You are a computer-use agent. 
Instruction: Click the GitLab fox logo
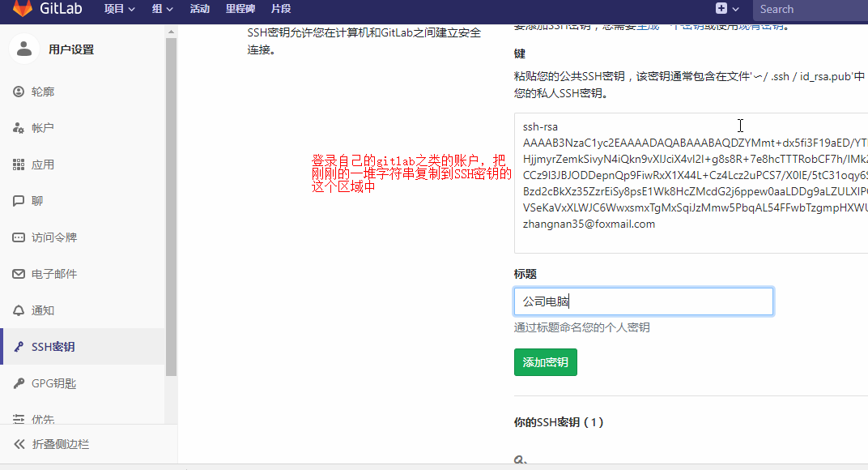click(x=22, y=8)
